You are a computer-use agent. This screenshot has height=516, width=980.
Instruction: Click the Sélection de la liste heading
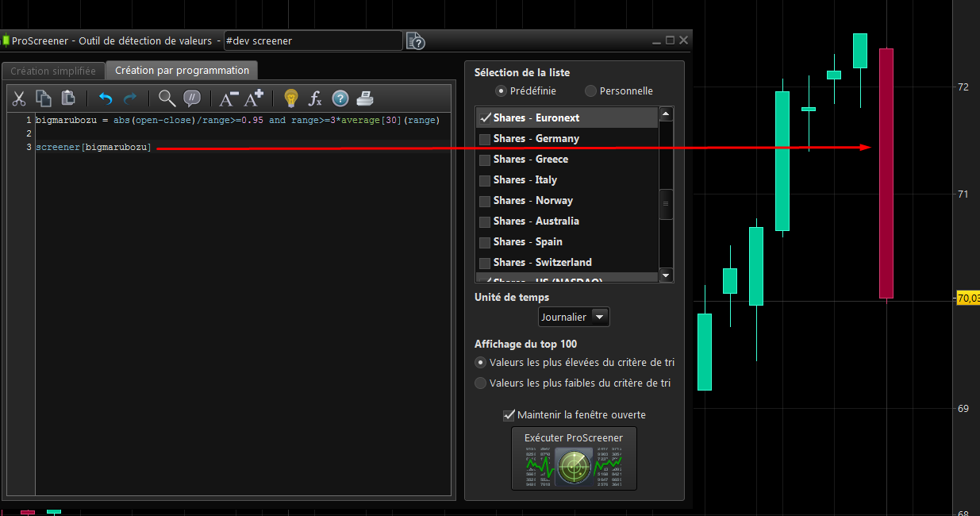[522, 72]
